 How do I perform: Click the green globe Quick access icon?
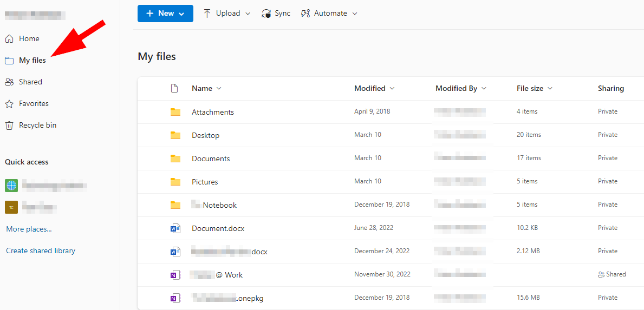[x=11, y=186]
